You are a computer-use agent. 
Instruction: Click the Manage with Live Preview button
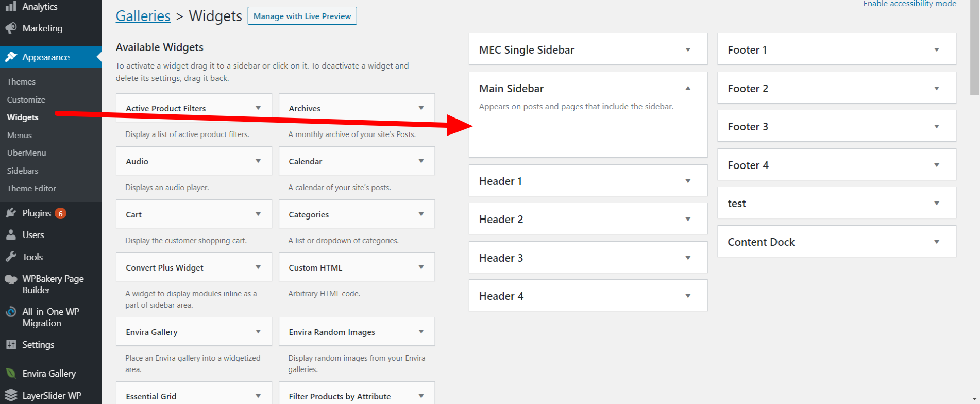302,16
